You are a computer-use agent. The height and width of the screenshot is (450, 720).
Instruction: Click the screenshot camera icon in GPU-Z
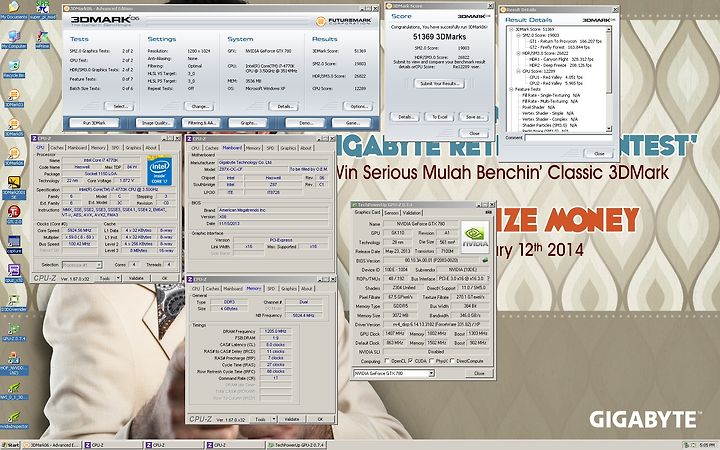click(488, 213)
